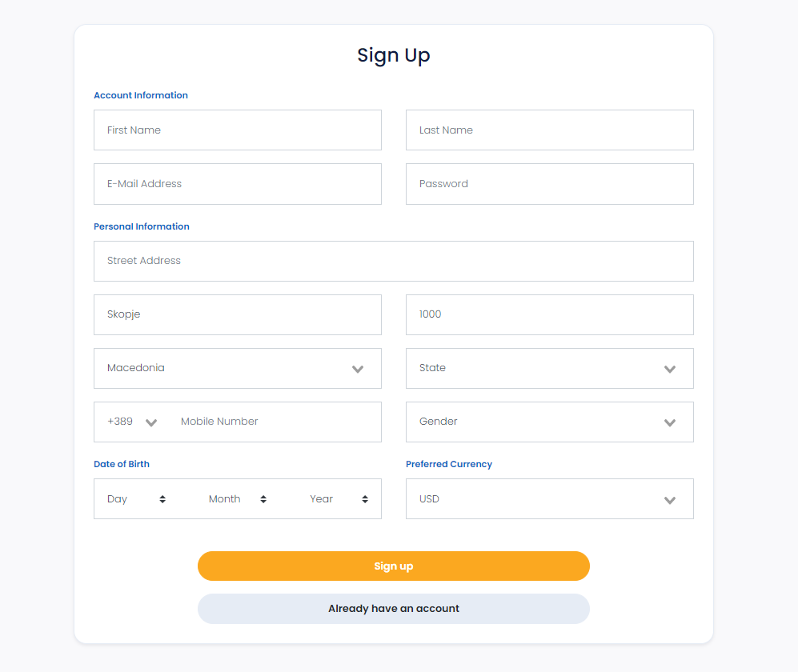The image size is (798, 672).
Task: Open the Month of birth selector
Action: pyautogui.click(x=238, y=499)
